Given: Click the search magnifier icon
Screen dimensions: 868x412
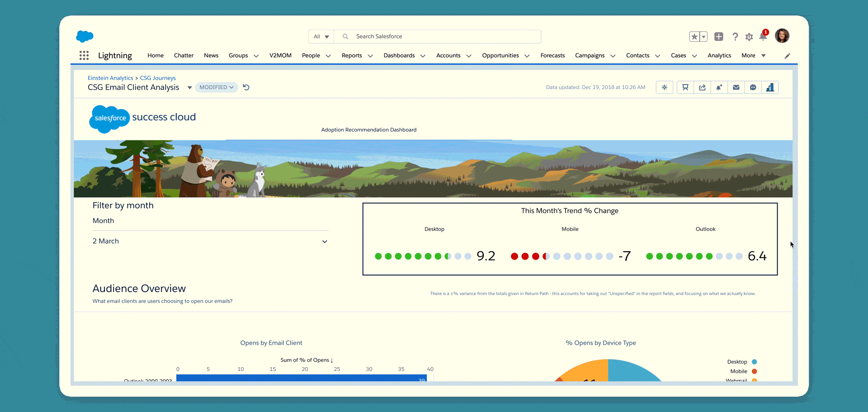Looking at the screenshot, I should pyautogui.click(x=345, y=37).
